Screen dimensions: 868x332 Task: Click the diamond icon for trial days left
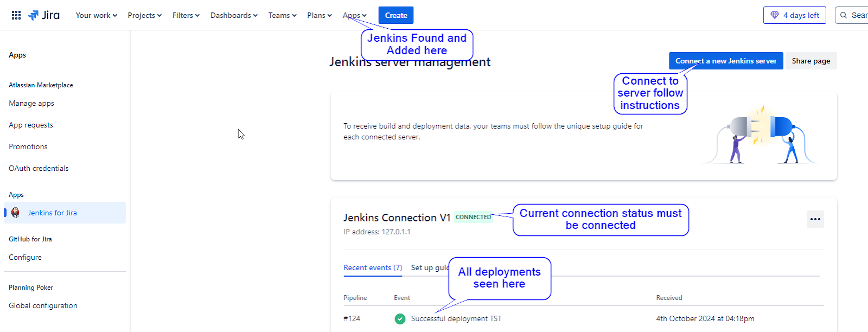[775, 15]
